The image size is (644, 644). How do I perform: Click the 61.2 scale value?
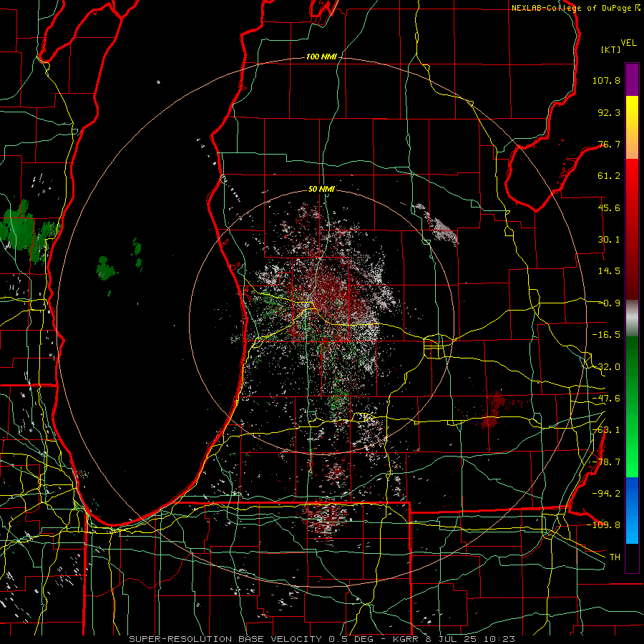[609, 176]
